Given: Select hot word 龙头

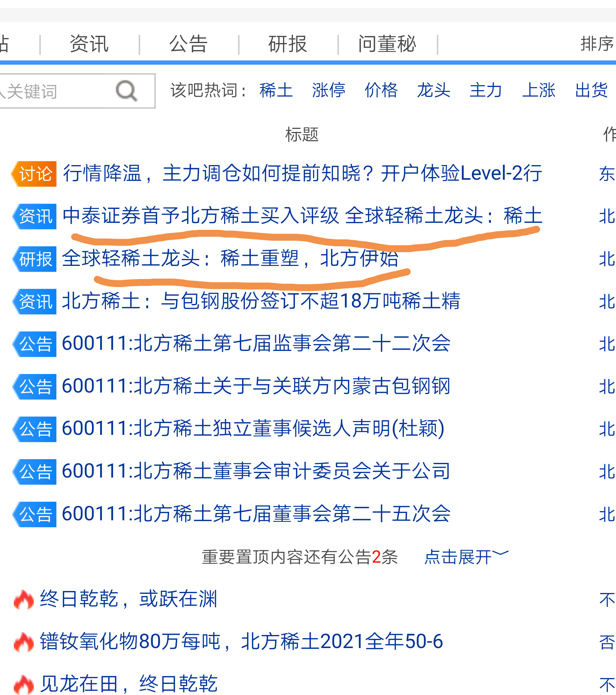Looking at the screenshot, I should click(x=434, y=90).
